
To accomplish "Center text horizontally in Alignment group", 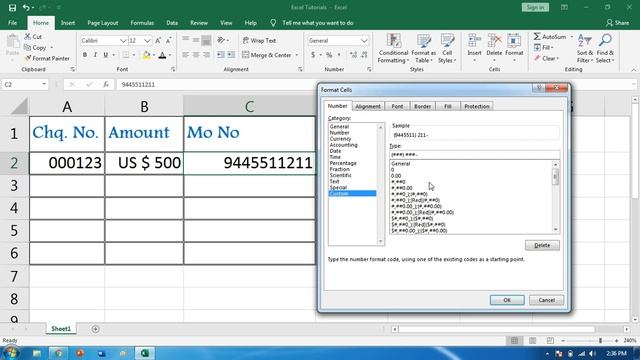I will (x=196, y=55).
